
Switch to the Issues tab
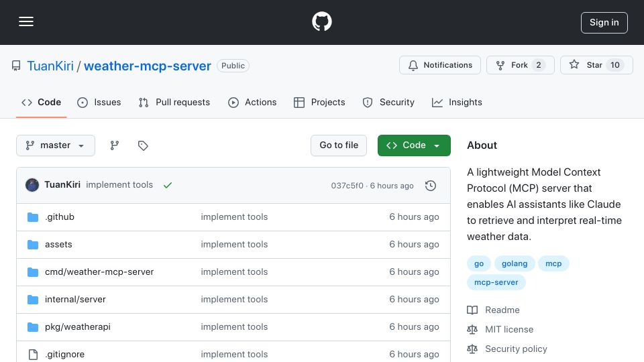point(99,102)
